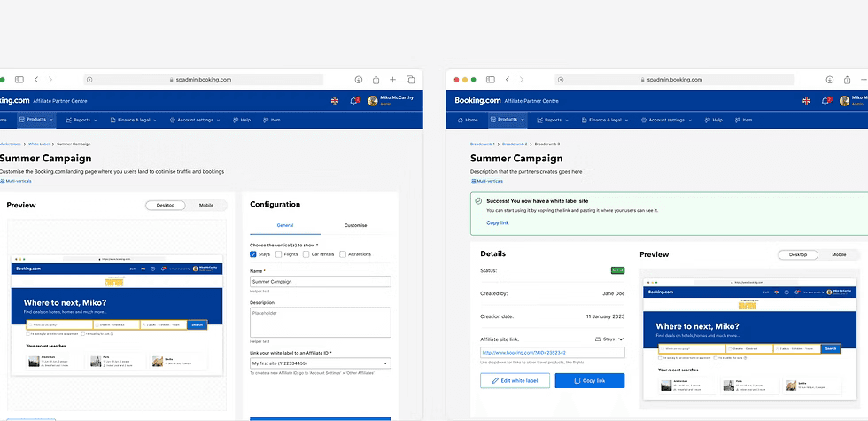Click Multi-verticals link in Details window
This screenshot has width=868, height=421.
(x=487, y=181)
